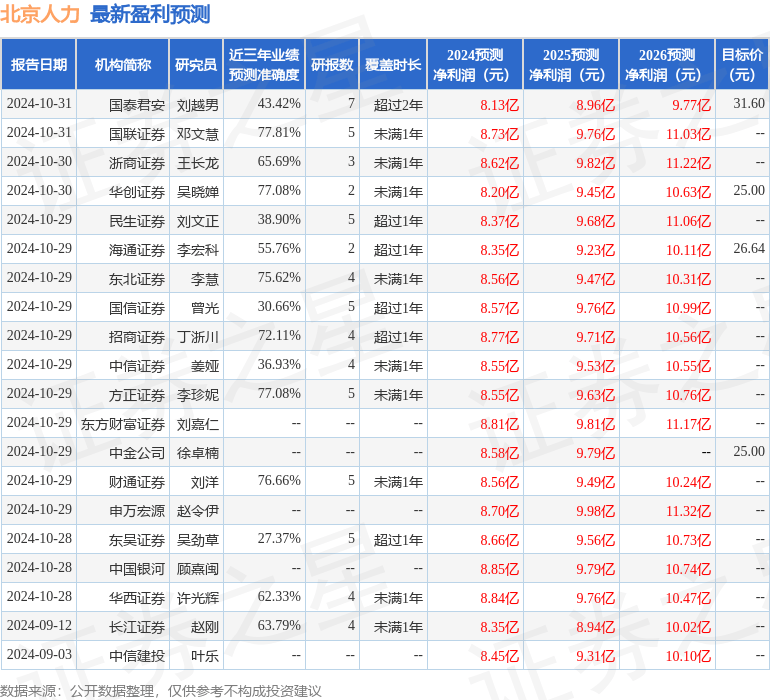Click analyst name 邓文慧
This screenshot has height=700, width=770.
(198, 134)
